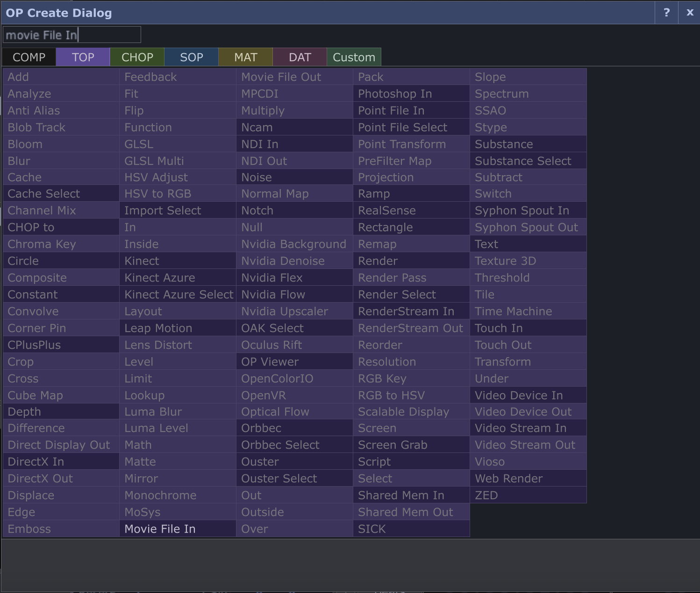
Task: Click the help question mark button
Action: click(x=666, y=13)
